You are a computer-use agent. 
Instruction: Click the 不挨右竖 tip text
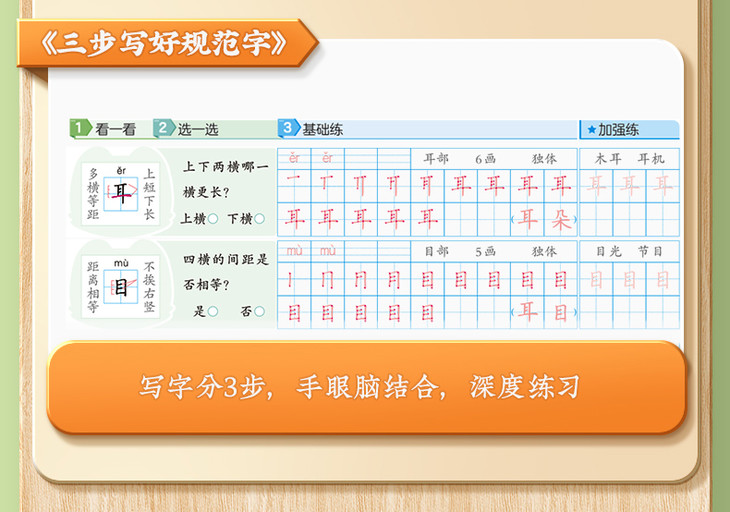(x=149, y=286)
